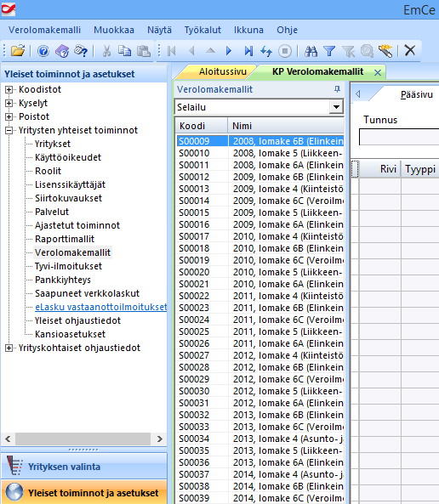
Task: Click the scissors cut icon
Action: pyautogui.click(x=106, y=51)
